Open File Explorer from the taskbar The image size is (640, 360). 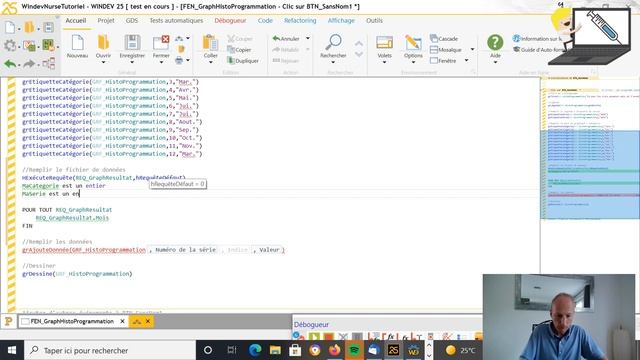275,350
